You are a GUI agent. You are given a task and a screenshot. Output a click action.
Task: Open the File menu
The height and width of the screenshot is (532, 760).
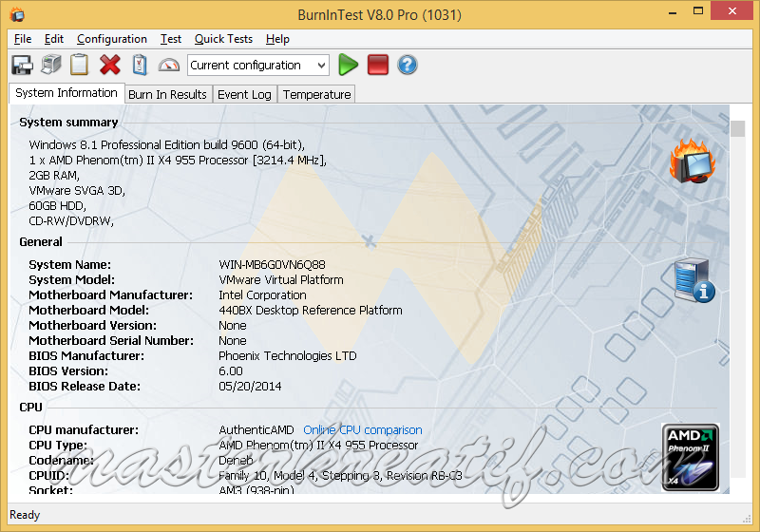click(23, 39)
